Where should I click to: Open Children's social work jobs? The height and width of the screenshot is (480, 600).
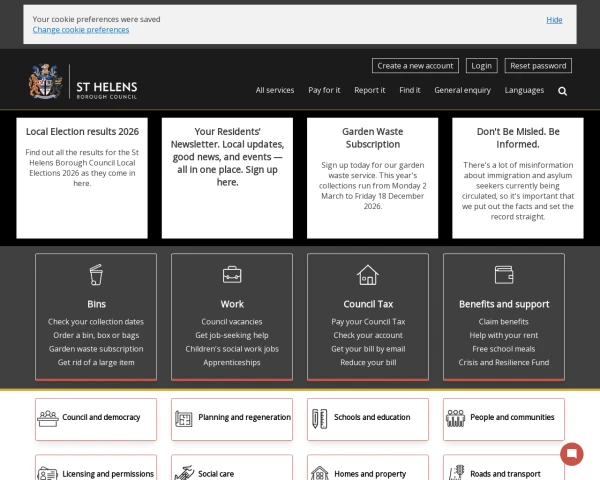[232, 349]
